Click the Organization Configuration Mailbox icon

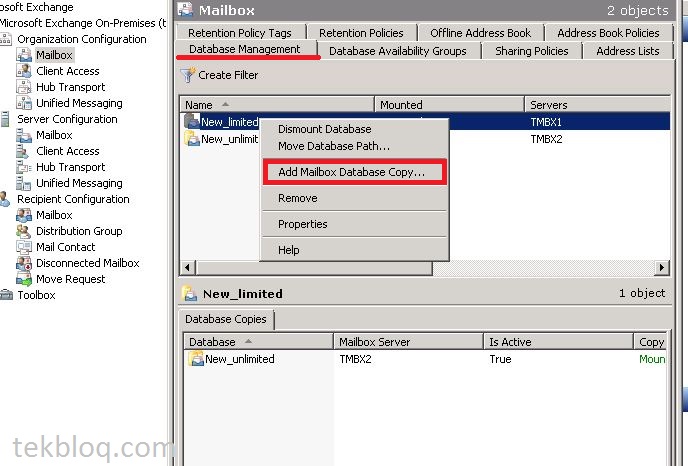[x=24, y=55]
